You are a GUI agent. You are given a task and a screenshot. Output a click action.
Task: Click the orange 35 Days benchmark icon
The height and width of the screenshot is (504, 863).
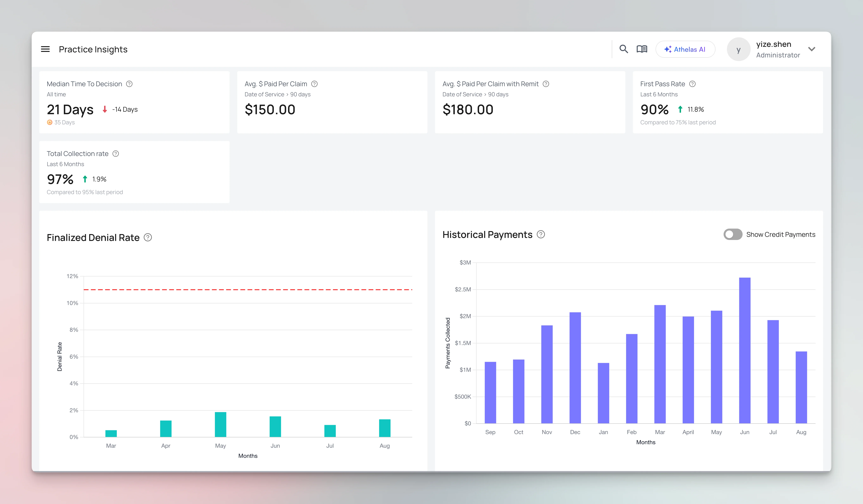(x=50, y=122)
